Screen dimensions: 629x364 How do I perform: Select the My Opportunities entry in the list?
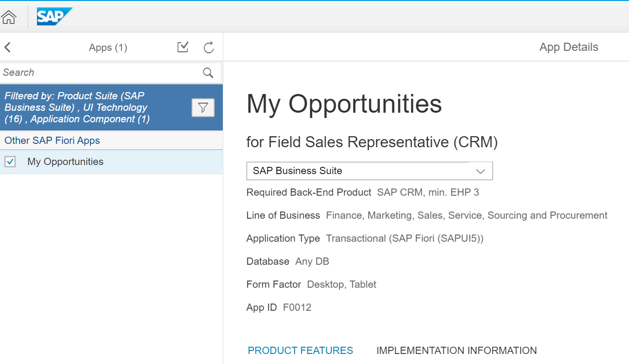(x=65, y=162)
